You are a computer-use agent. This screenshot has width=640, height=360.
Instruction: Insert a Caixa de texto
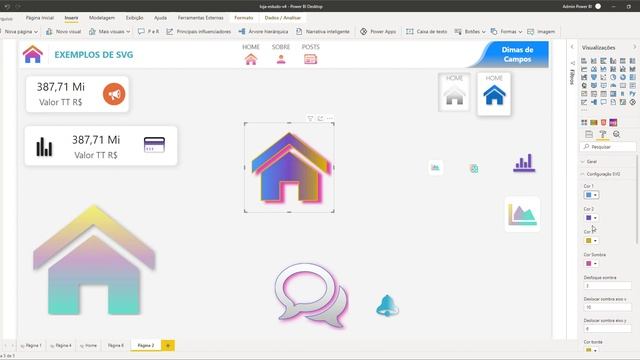[427, 31]
